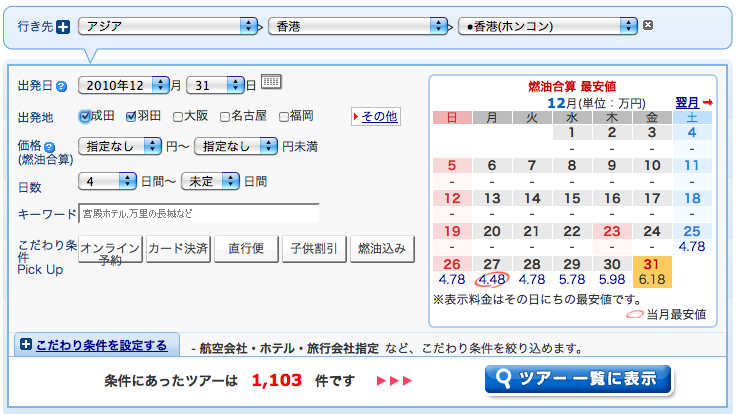Click the ツアー一覧に表示 button
Screen dimensions: 738x414
[x=577, y=379]
